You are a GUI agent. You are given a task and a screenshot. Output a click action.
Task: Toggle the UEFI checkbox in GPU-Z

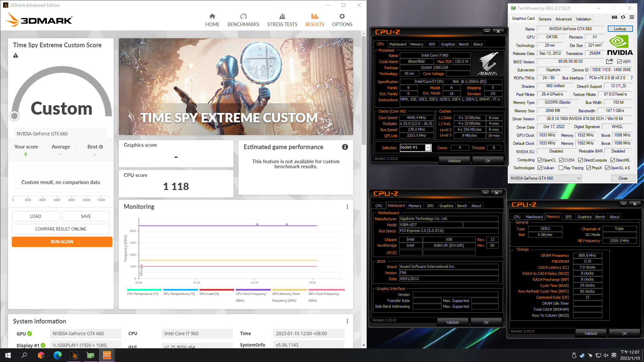[619, 62]
